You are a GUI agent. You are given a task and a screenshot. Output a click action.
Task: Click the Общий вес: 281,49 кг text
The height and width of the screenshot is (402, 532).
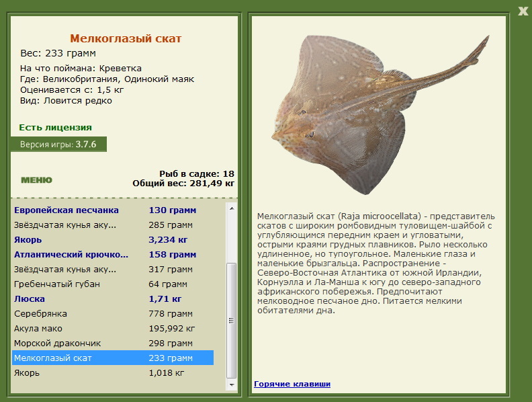click(183, 184)
